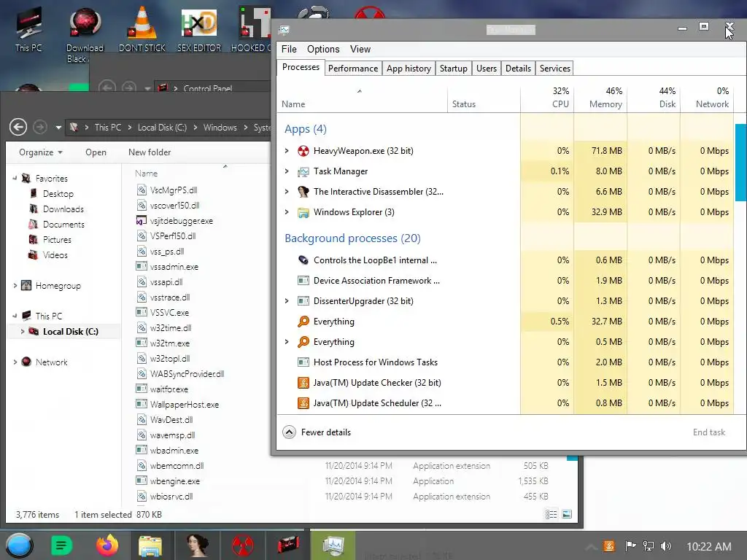
Task: Open the Options menu in Task Manager
Action: coord(323,49)
